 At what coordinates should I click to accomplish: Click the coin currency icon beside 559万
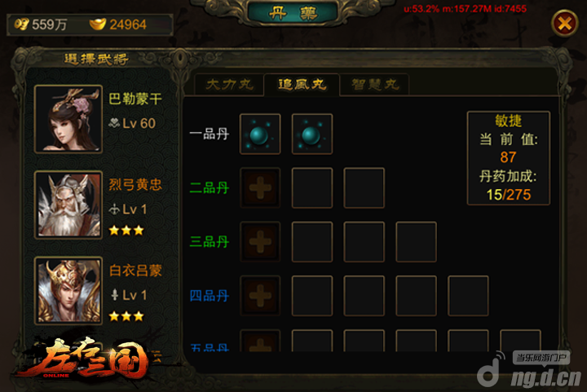21,24
